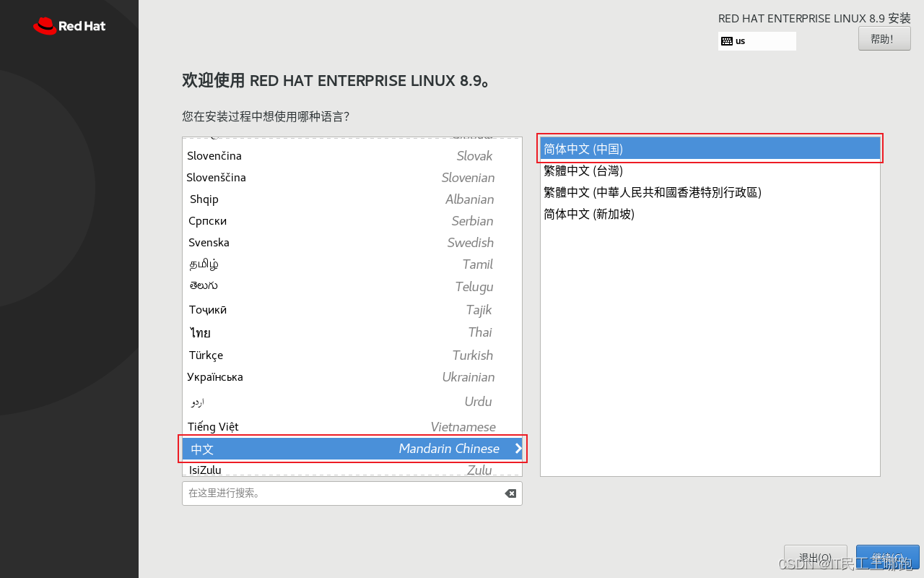Open the 帮助! help button
This screenshot has height=578, width=924.
(884, 39)
